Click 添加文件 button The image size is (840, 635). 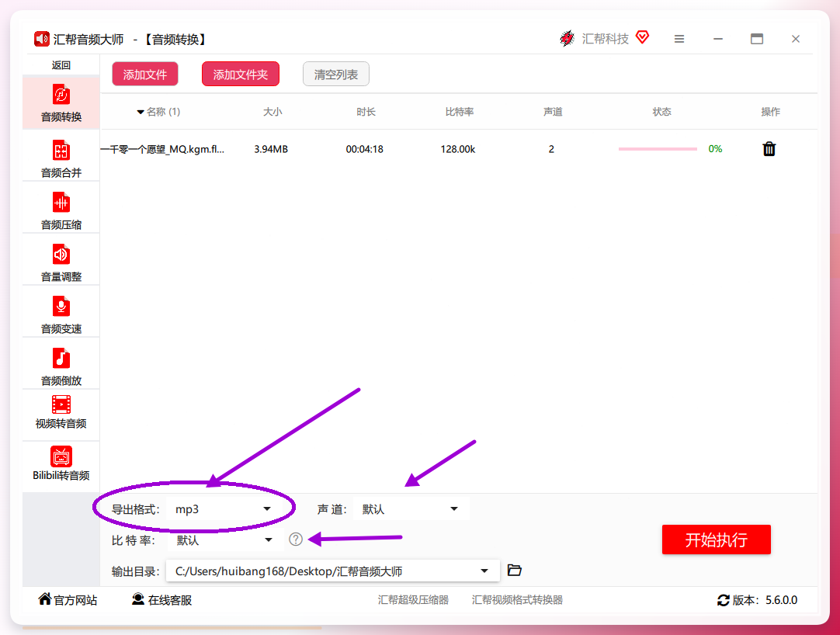click(x=145, y=74)
